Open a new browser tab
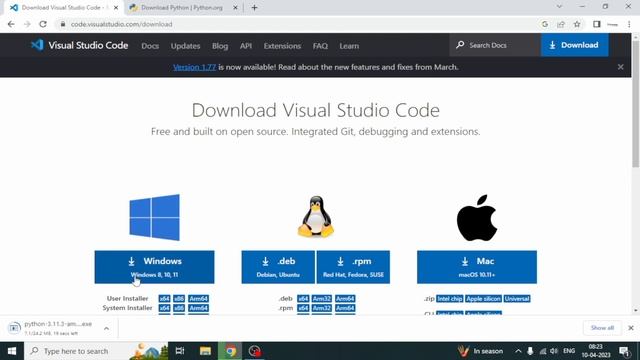This screenshot has width=640, height=360. point(254,7)
